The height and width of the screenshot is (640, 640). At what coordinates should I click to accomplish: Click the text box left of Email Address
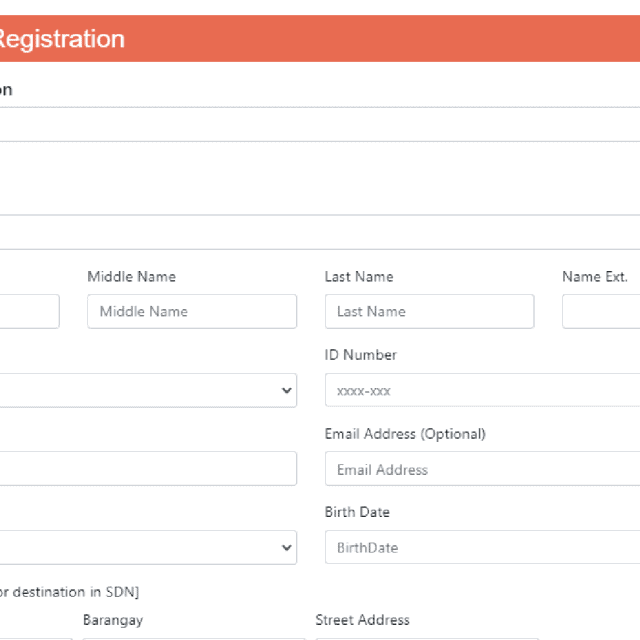coord(148,468)
